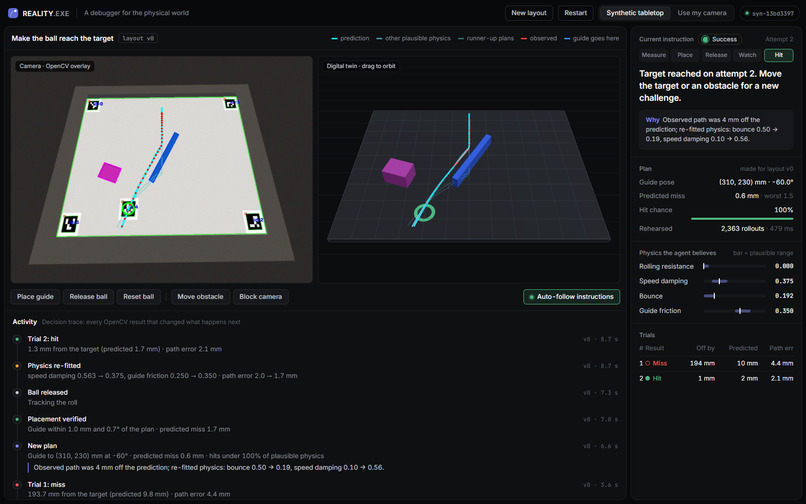Click the layout v0 tag
The height and width of the screenshot is (504, 806).
point(138,38)
